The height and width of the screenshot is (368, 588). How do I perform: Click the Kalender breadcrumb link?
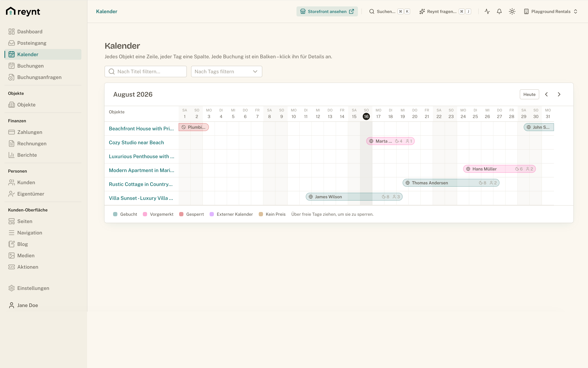point(106,11)
